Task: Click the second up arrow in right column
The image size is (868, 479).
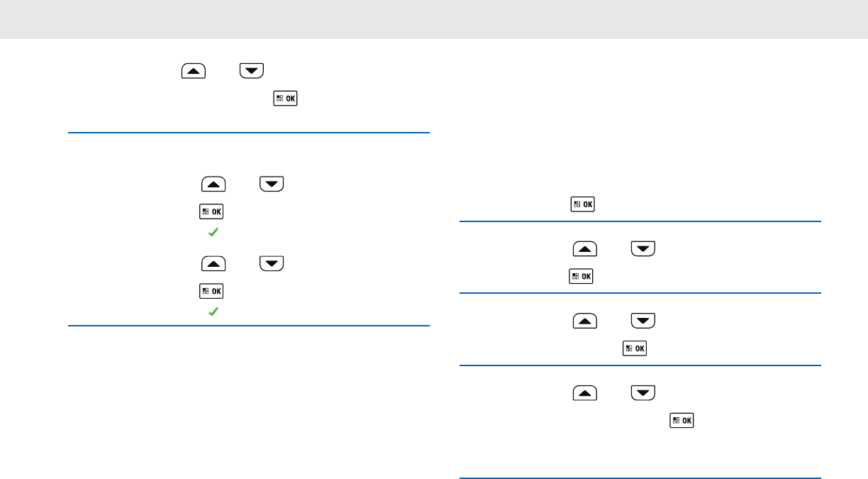Action: click(585, 321)
